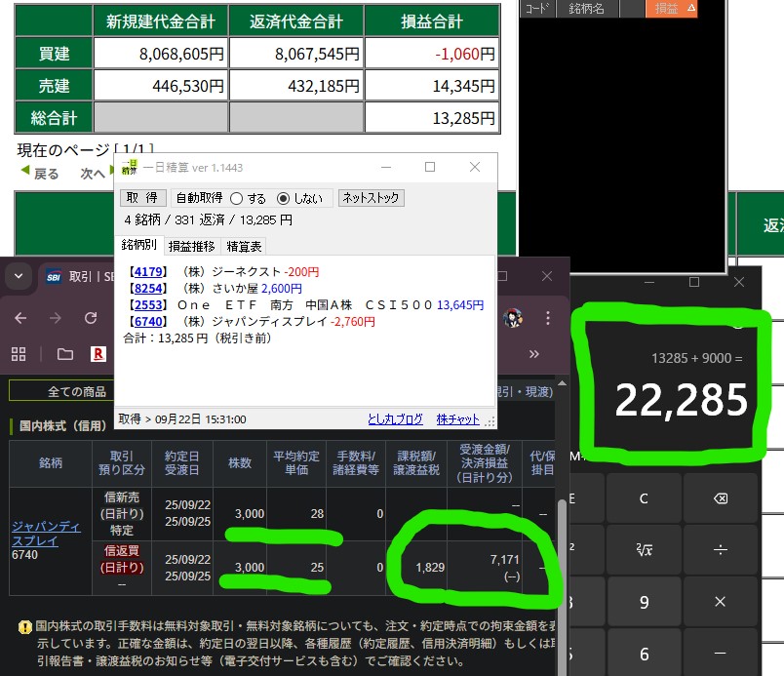This screenshot has width=784, height=676.
Task: Open the Rakuten bookmark icon
Action: tap(98, 353)
